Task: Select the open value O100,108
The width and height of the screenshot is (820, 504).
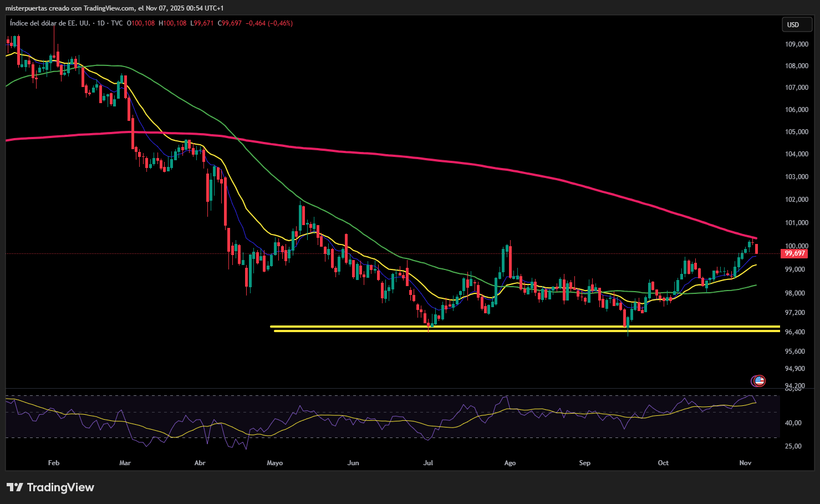Action: click(x=141, y=23)
